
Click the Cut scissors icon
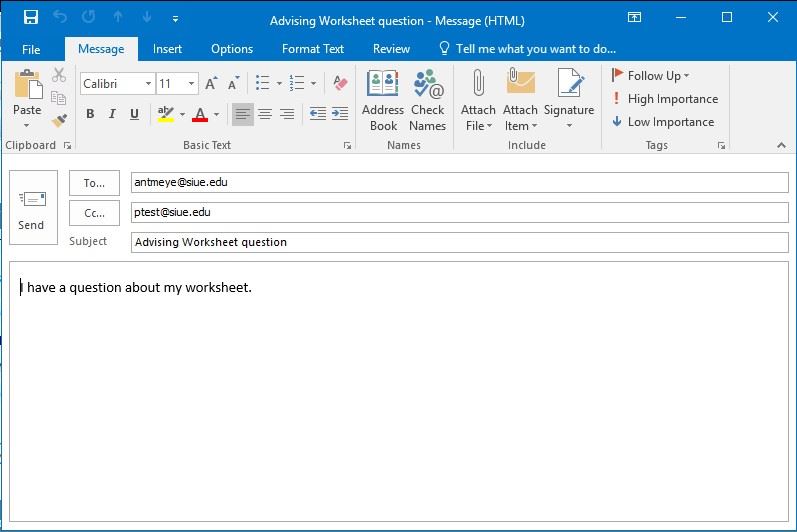coord(59,76)
